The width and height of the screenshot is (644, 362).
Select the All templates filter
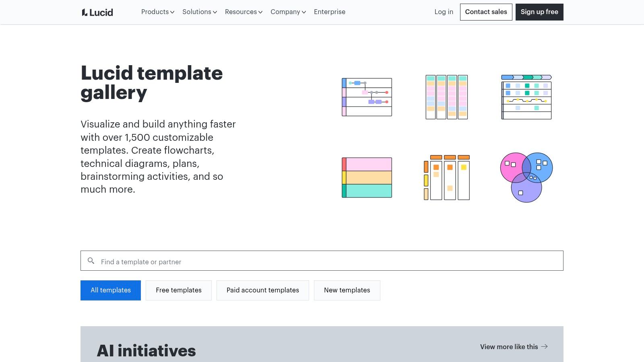tap(111, 290)
